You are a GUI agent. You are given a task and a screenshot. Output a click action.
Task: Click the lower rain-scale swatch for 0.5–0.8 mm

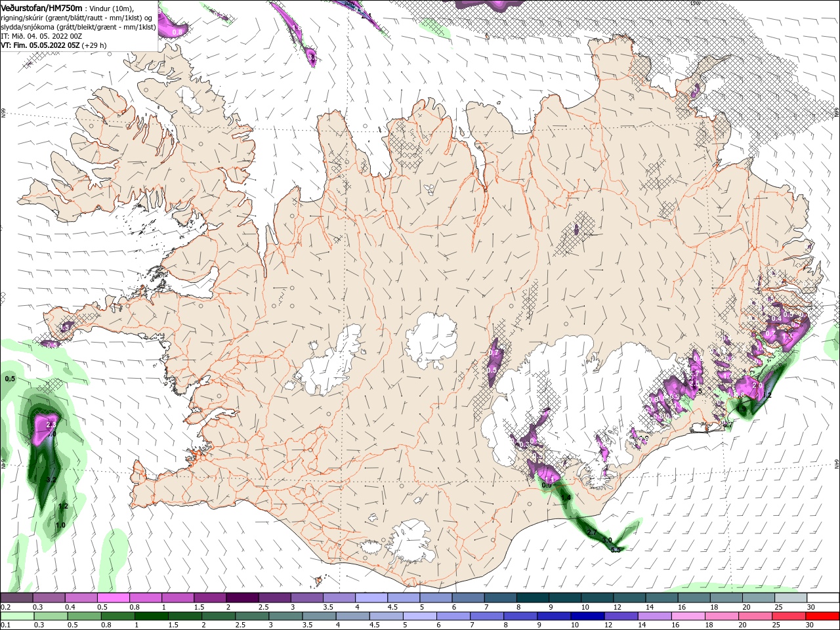[84, 616]
